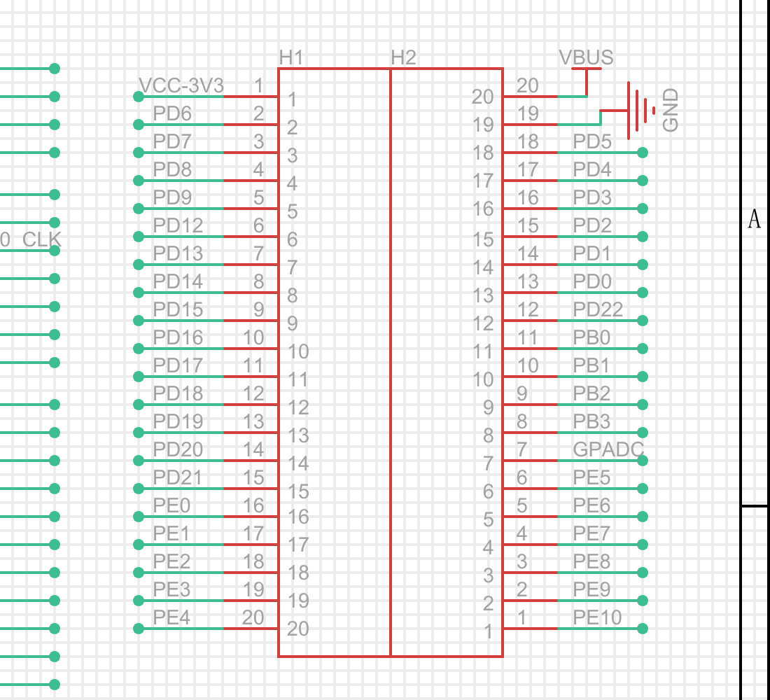Select the PD9 net label
The width and height of the screenshot is (770, 700).
point(172,197)
